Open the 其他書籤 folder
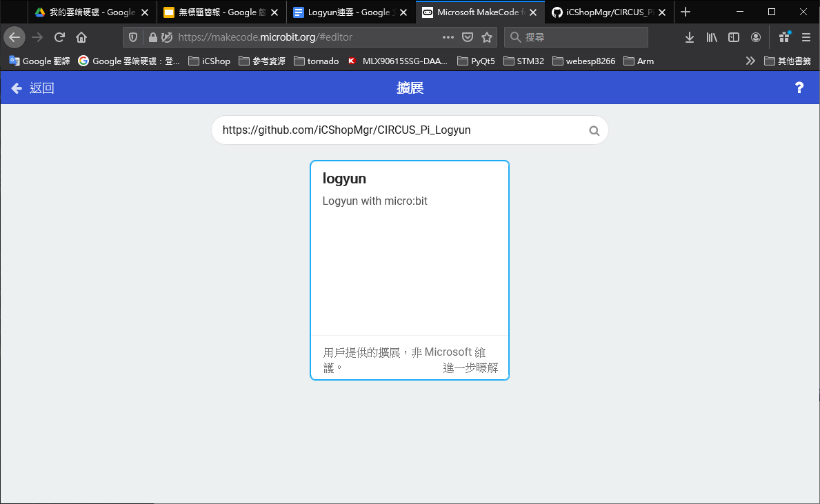820x504 pixels. (788, 61)
